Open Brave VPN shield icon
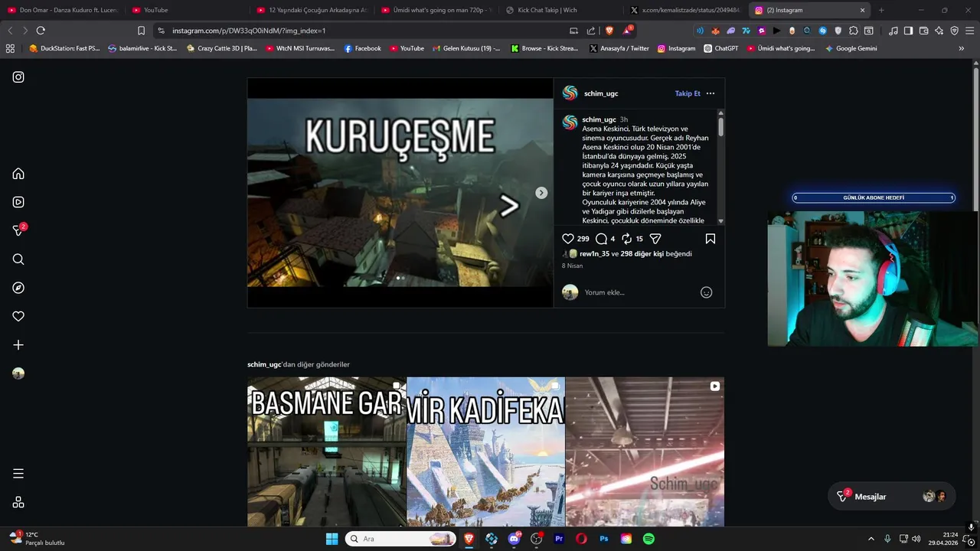 tap(954, 31)
